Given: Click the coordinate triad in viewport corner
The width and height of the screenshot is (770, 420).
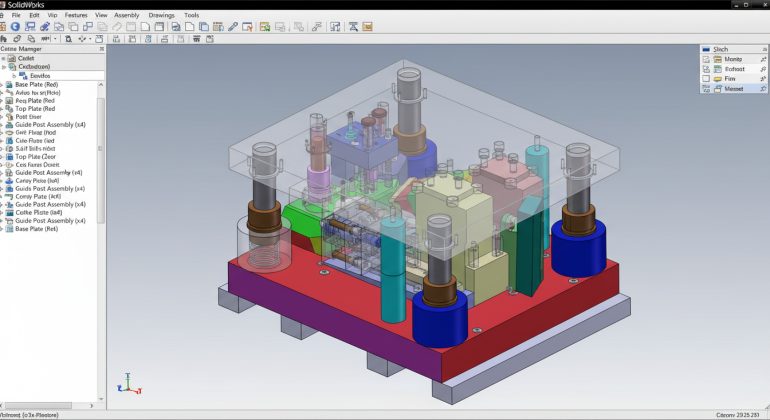Looking at the screenshot, I should (x=126, y=382).
